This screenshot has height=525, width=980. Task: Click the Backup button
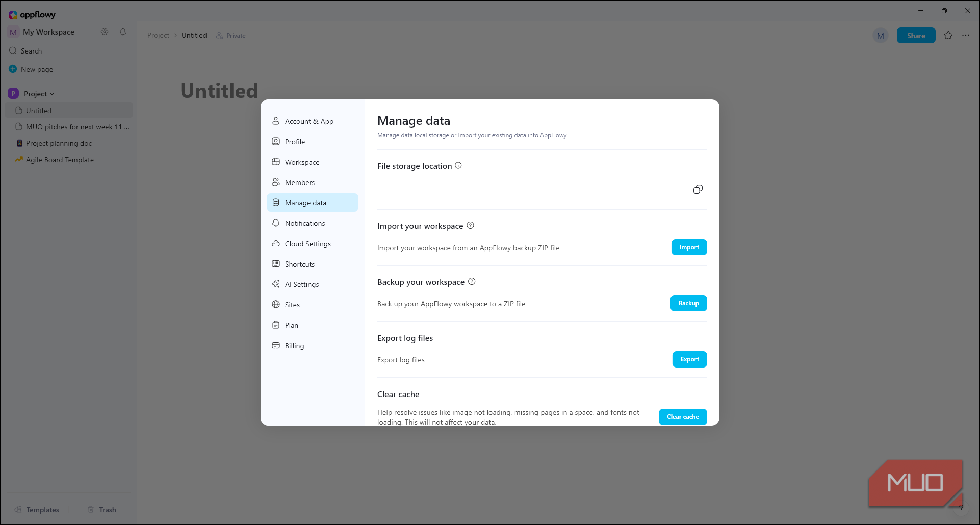689,303
